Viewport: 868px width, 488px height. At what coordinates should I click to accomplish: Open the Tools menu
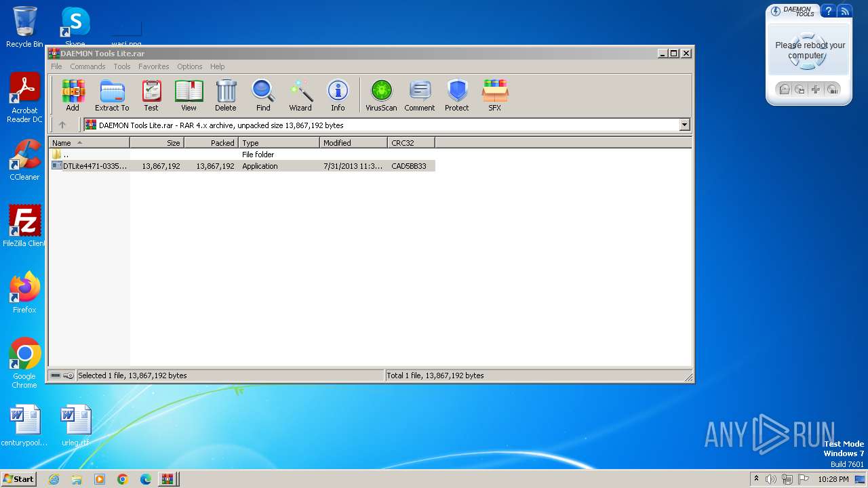click(x=122, y=66)
